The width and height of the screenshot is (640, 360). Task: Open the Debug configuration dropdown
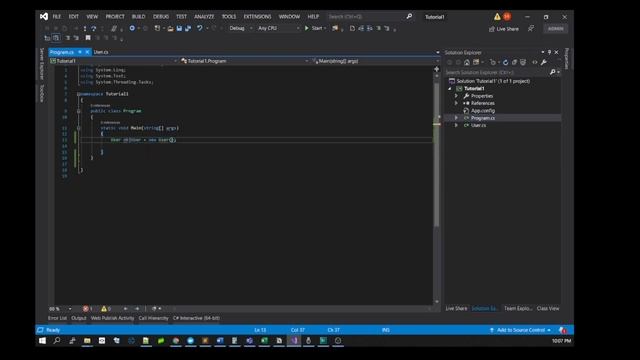click(x=241, y=28)
